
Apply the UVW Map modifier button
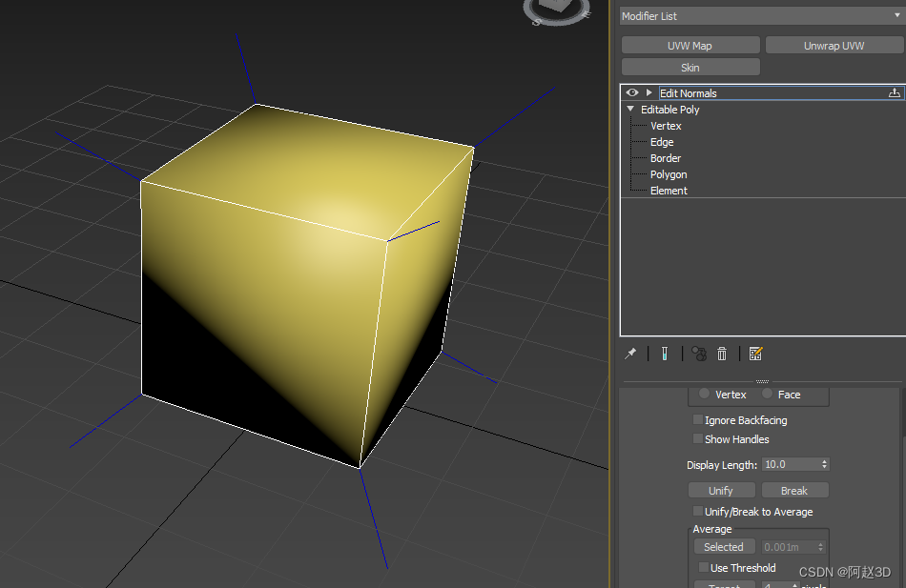coord(690,46)
